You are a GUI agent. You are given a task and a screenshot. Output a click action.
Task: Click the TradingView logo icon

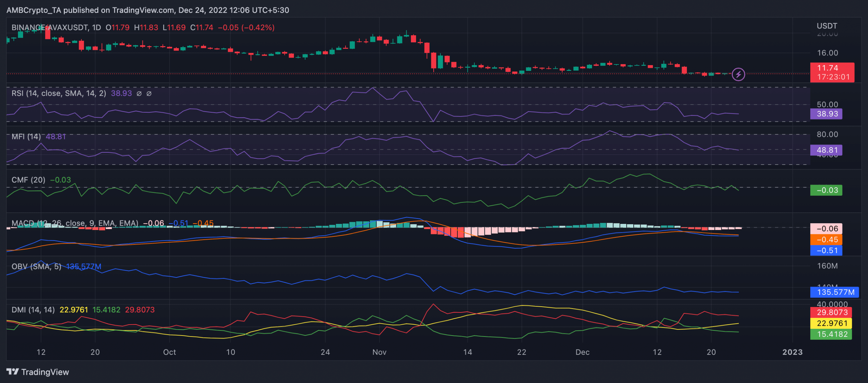click(13, 372)
